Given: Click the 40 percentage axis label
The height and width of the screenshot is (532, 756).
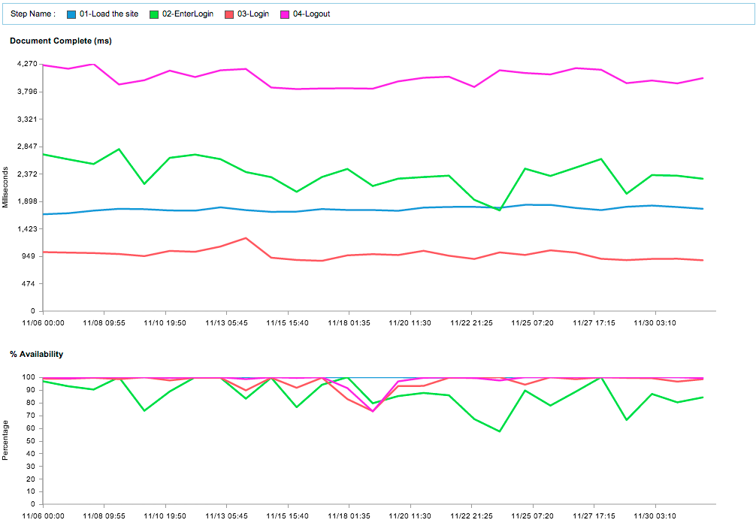Looking at the screenshot, I should tap(32, 453).
